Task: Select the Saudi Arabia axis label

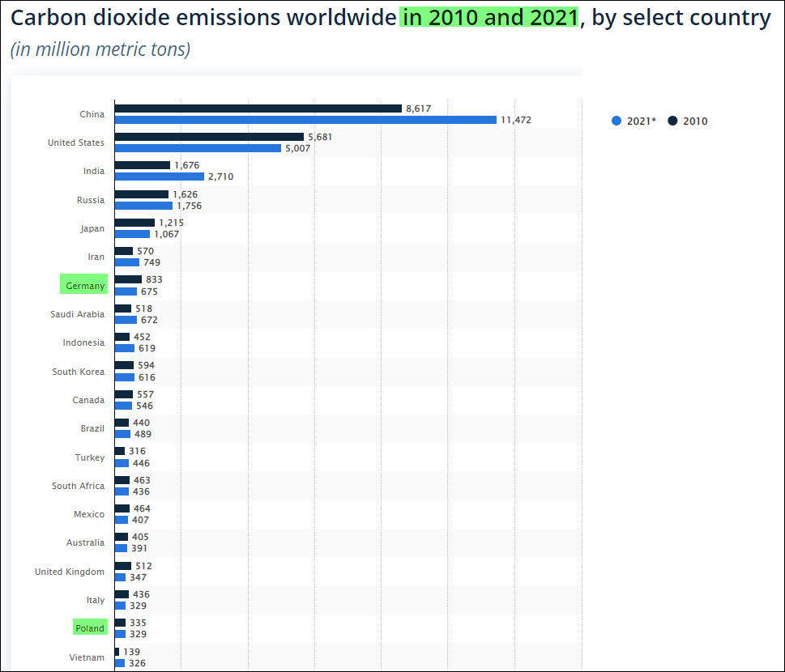Action: [77, 314]
